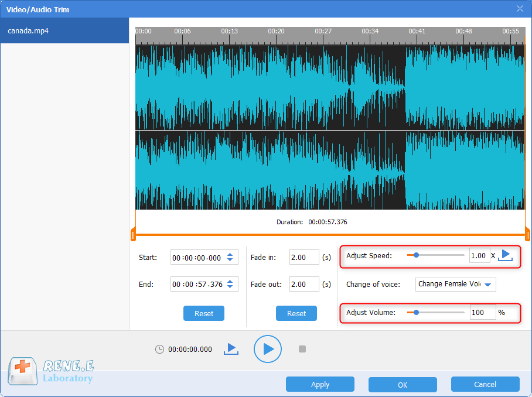532x397 pixels.
Task: Click the right orange trim handle
Action: [x=527, y=235]
